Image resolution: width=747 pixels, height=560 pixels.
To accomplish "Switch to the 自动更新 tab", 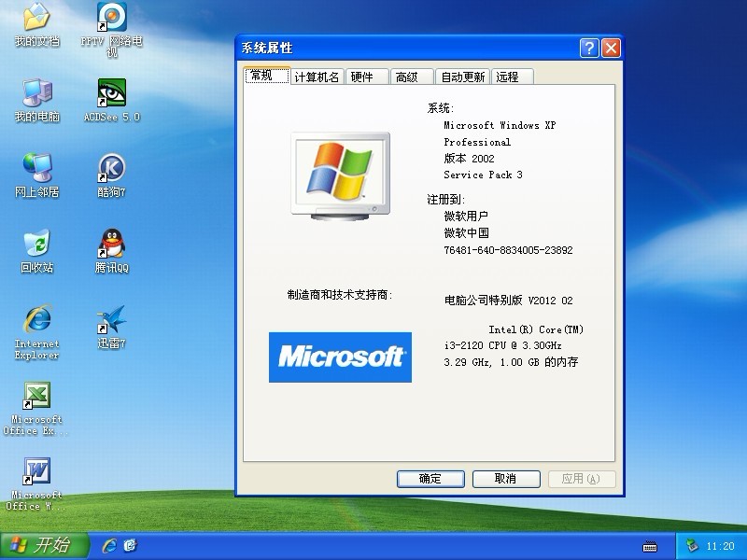I will [x=462, y=77].
